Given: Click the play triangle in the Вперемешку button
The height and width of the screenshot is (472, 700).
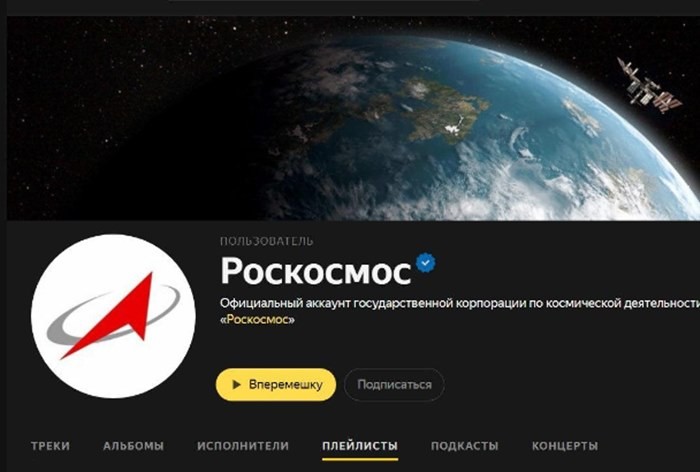Looking at the screenshot, I should [237, 384].
